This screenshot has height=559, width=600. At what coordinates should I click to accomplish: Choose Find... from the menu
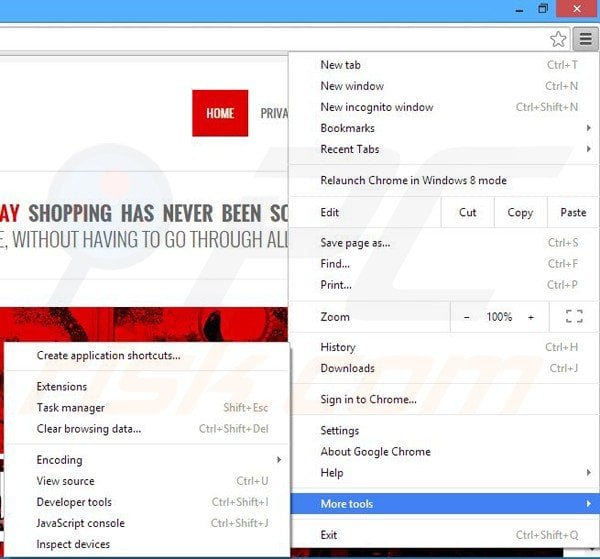coord(443,264)
